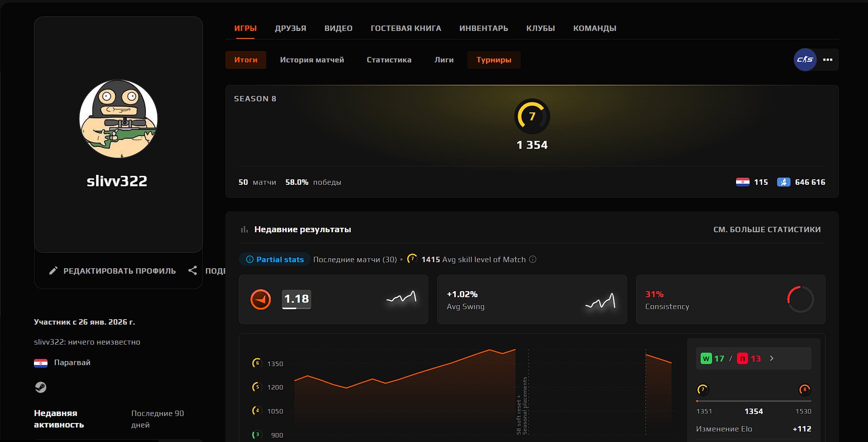This screenshot has height=442, width=868.
Task: Open the ВИДЕО tab
Action: point(338,28)
